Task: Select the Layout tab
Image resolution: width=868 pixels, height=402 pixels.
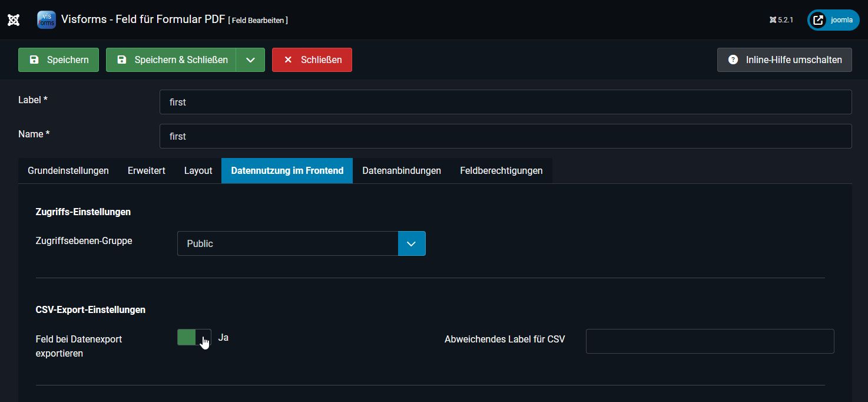Action: (x=198, y=171)
